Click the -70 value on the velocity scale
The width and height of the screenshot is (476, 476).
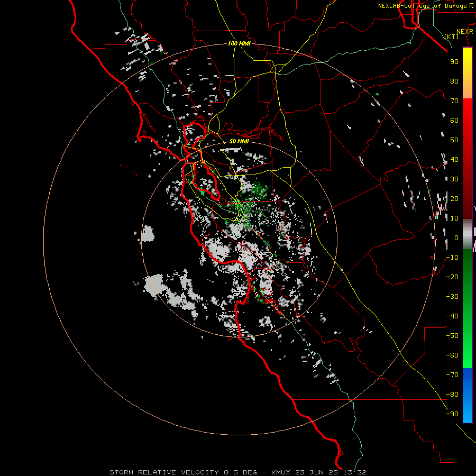coord(452,375)
